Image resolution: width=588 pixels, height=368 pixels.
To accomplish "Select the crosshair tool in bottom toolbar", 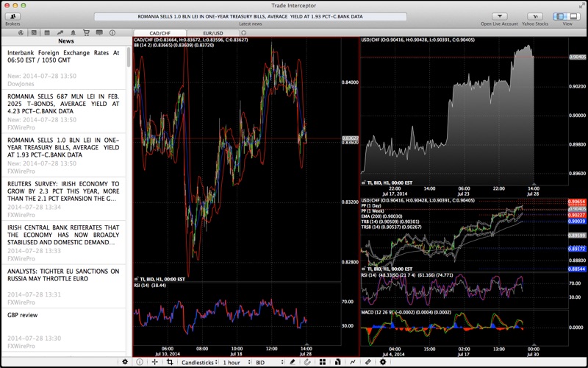I will 154,362.
